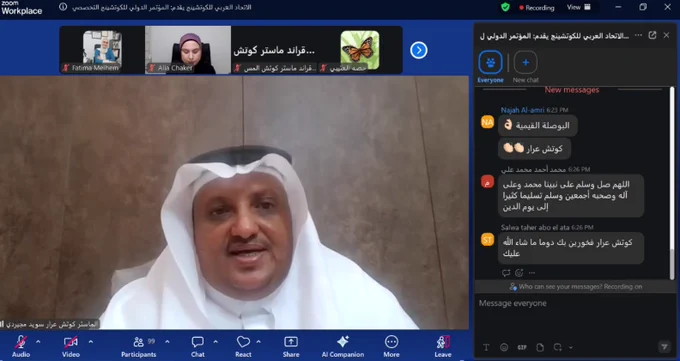Viewport: 680px width, 361px height.
Task: Expand the screenshot options caret
Action: [x=571, y=348]
